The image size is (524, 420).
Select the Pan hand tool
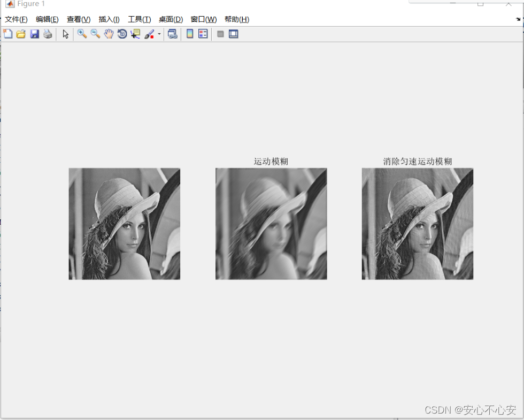click(109, 34)
